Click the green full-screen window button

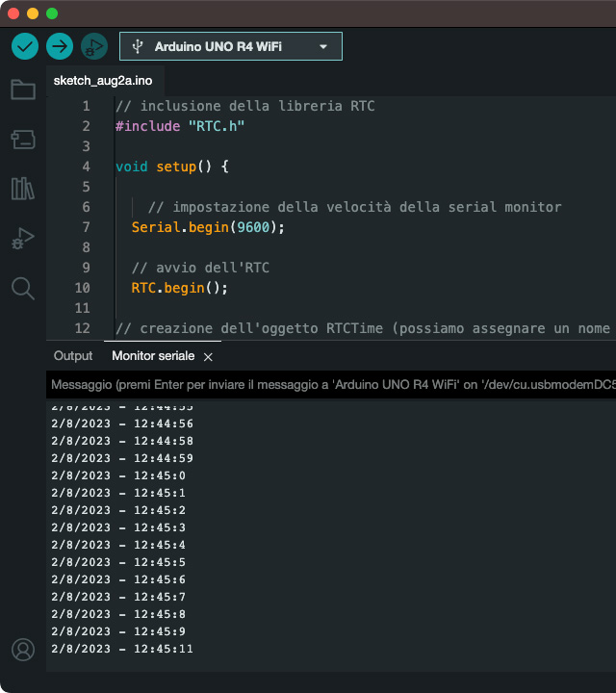click(52, 13)
